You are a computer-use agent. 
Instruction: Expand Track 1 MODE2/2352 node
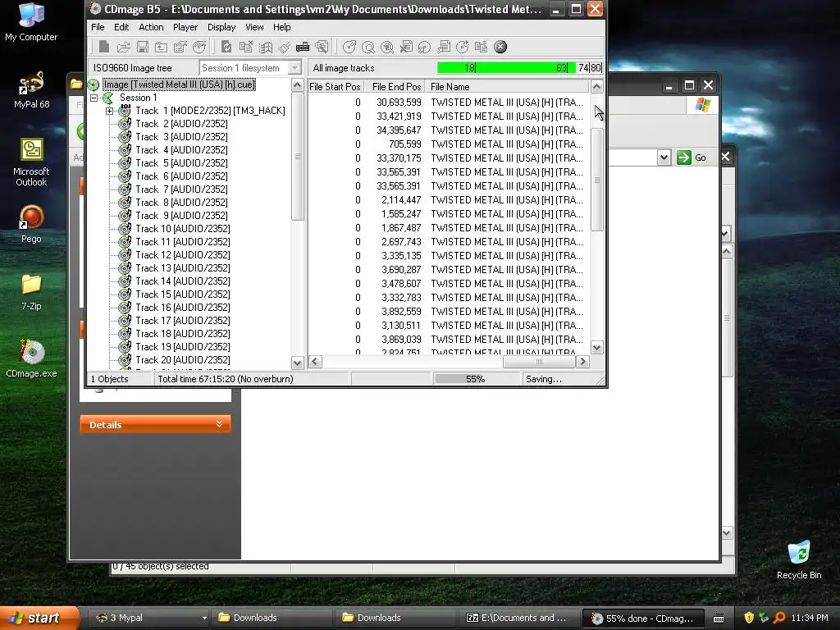[109, 111]
